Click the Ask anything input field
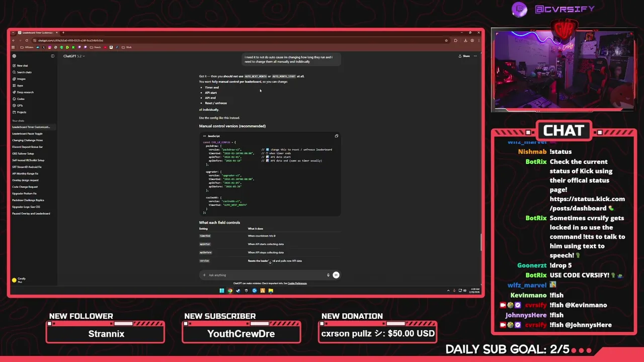This screenshot has width=644, height=362. [x=267, y=275]
